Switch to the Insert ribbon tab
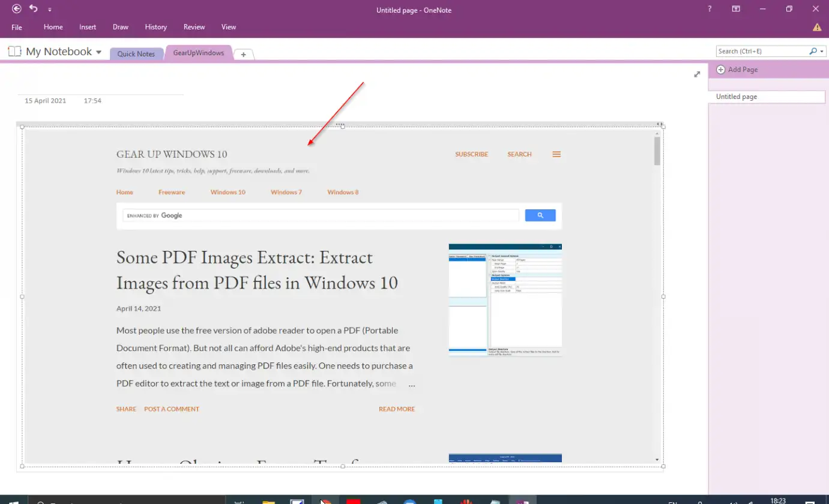 coord(88,27)
